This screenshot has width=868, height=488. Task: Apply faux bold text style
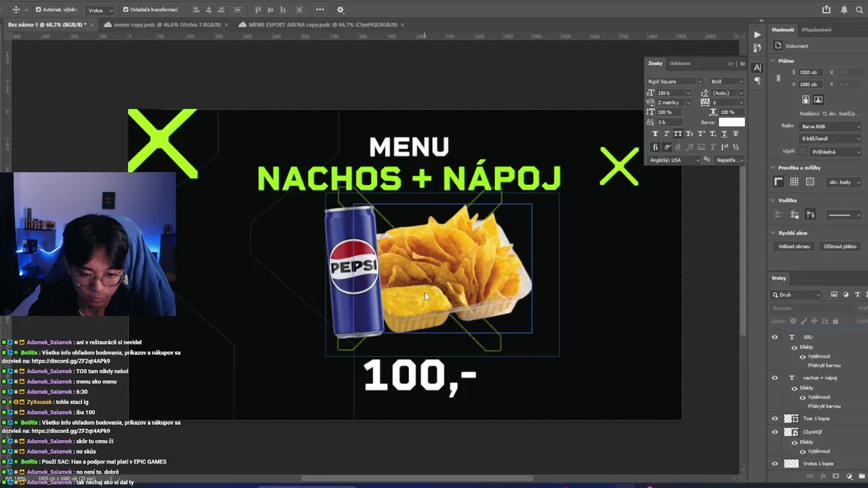655,134
